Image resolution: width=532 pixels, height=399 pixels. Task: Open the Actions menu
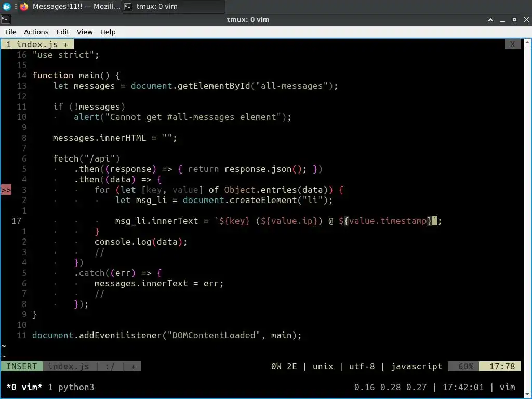coord(36,32)
